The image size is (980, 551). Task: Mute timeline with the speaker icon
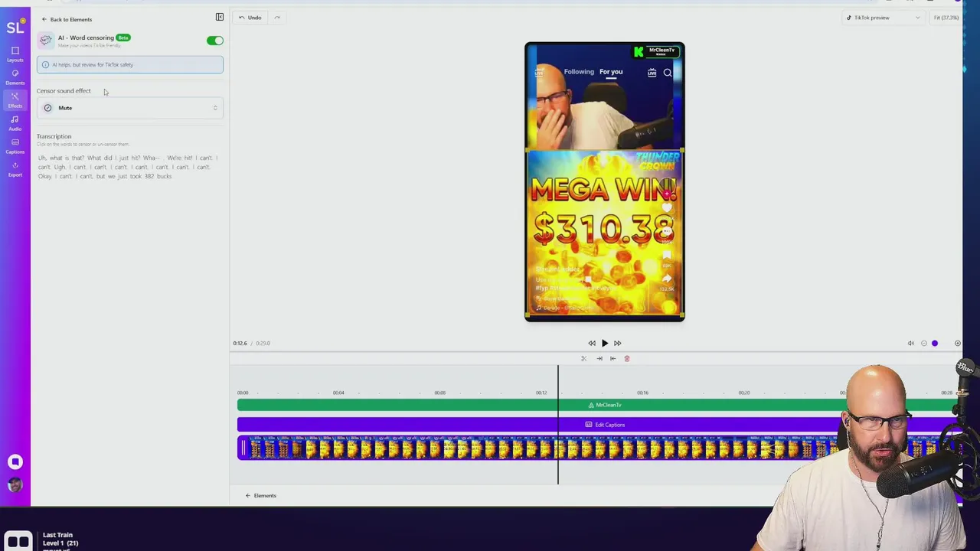(910, 343)
